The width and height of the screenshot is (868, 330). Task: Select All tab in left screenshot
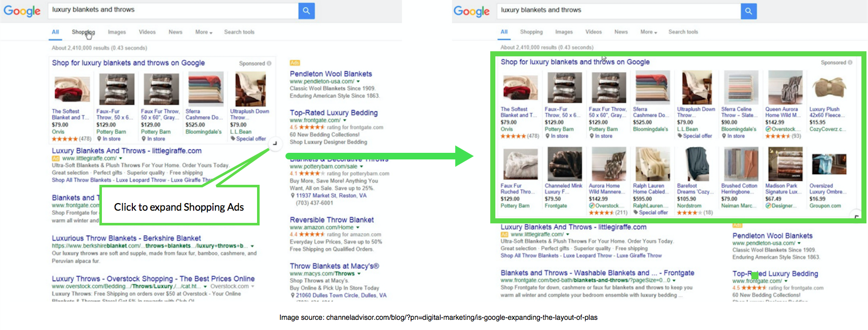pyautogui.click(x=55, y=32)
